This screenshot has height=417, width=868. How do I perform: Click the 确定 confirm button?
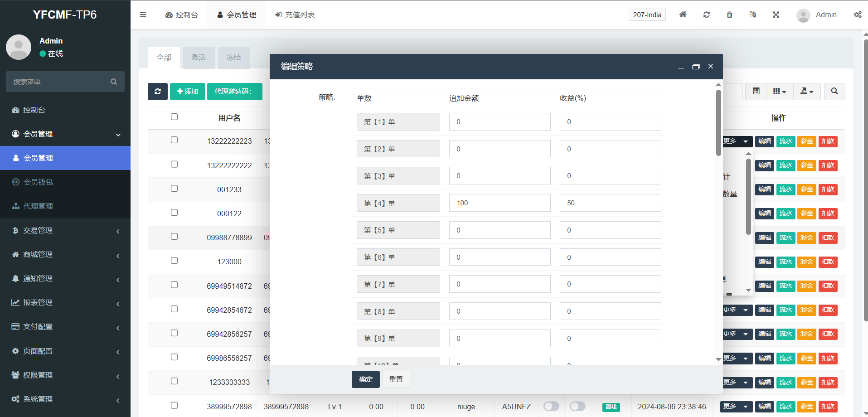click(365, 379)
